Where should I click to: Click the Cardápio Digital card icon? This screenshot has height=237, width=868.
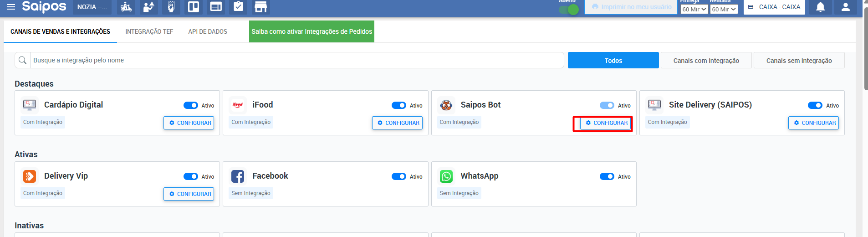pos(30,105)
